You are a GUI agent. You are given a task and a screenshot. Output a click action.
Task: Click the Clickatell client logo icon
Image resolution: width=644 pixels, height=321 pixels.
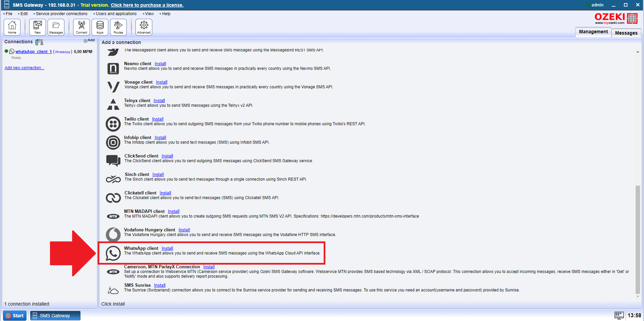113,198
